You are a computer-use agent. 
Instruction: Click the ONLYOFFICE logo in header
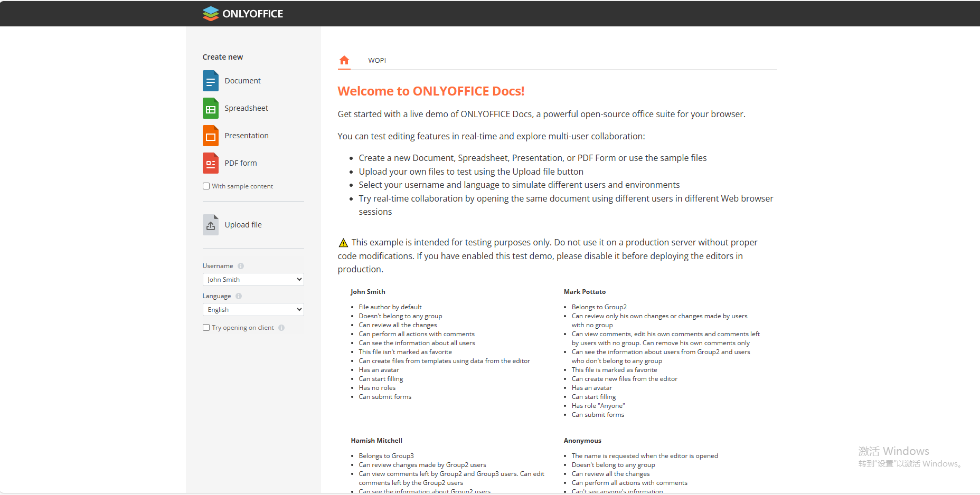pos(243,14)
